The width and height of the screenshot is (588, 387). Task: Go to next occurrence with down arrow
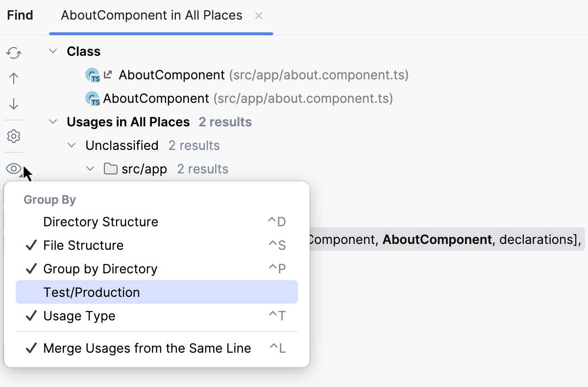(x=14, y=104)
